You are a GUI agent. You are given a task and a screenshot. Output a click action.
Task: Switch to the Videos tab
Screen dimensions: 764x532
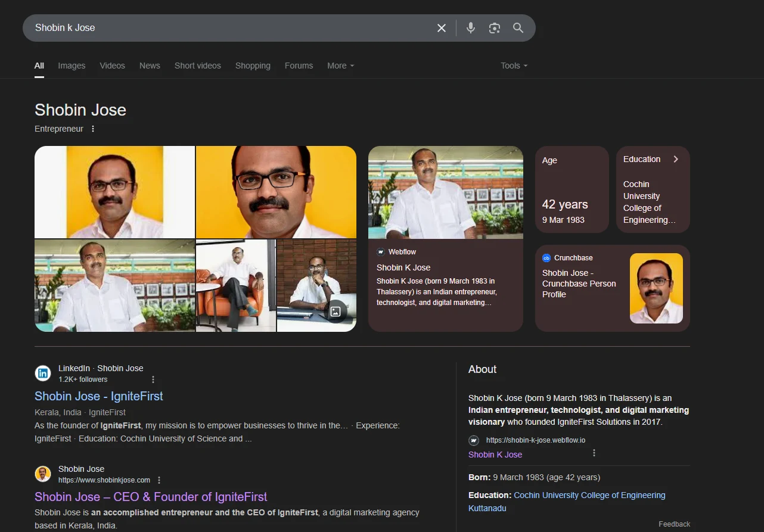tap(113, 66)
